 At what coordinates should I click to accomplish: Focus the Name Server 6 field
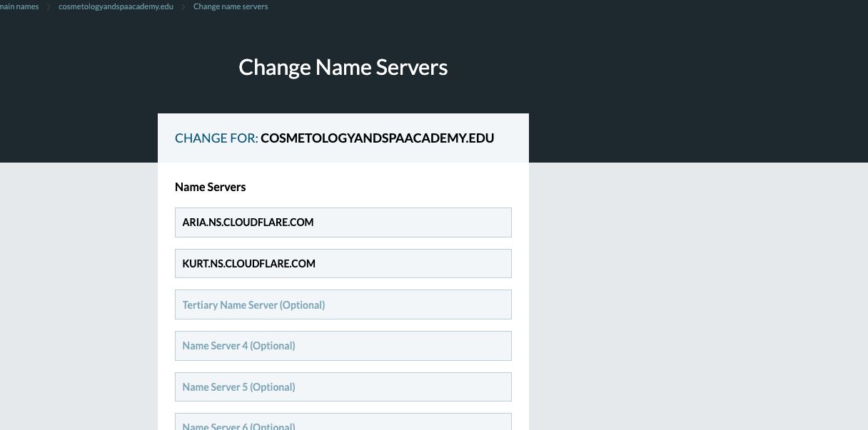tap(343, 421)
